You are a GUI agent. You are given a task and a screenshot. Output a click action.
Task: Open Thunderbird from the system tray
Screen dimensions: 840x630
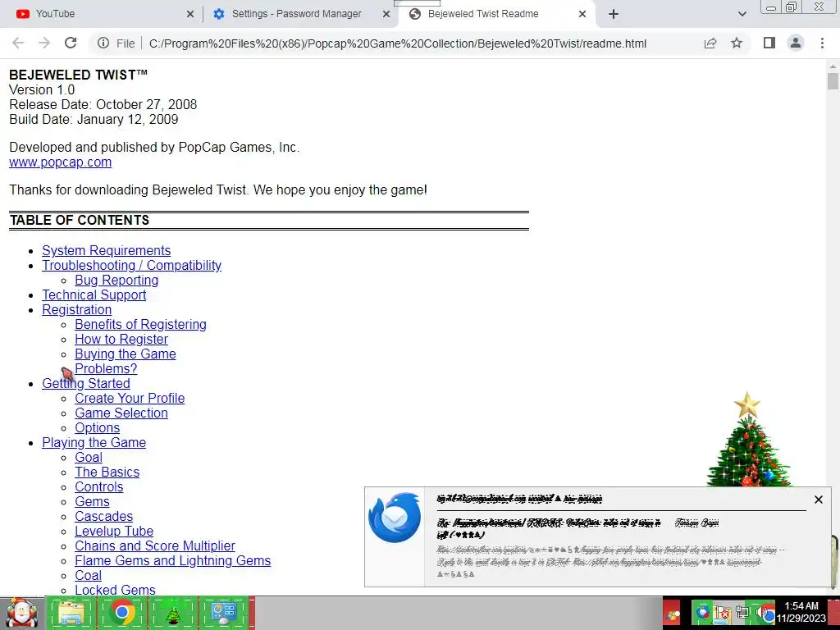click(702, 612)
